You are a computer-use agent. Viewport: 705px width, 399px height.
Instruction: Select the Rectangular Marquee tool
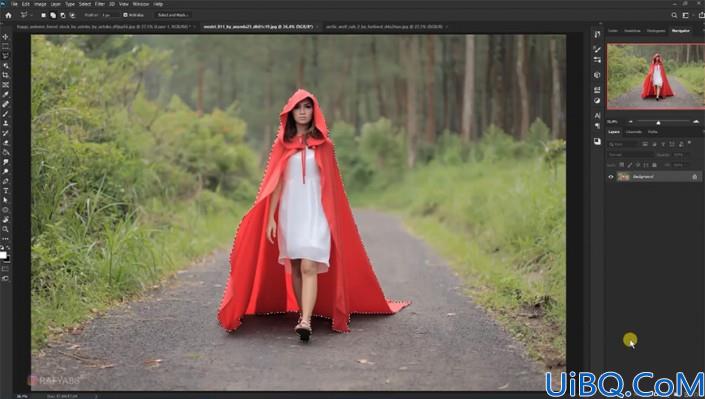tap(5, 46)
